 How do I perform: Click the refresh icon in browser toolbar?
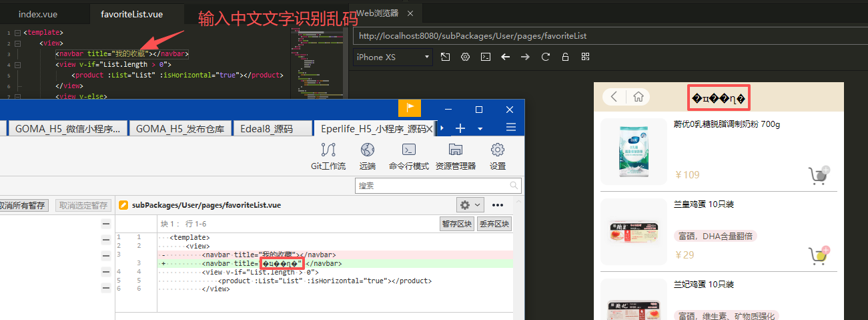pos(545,57)
